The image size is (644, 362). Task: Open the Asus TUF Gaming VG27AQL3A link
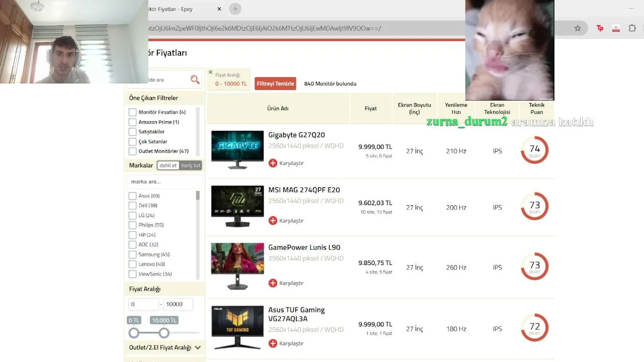coord(296,314)
